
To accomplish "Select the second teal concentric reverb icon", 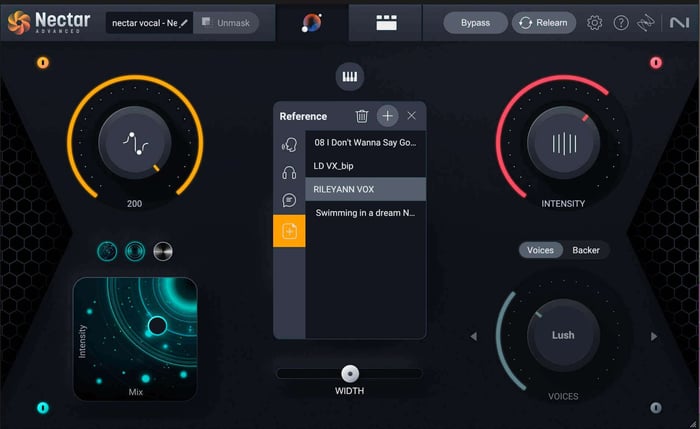I will pyautogui.click(x=135, y=251).
